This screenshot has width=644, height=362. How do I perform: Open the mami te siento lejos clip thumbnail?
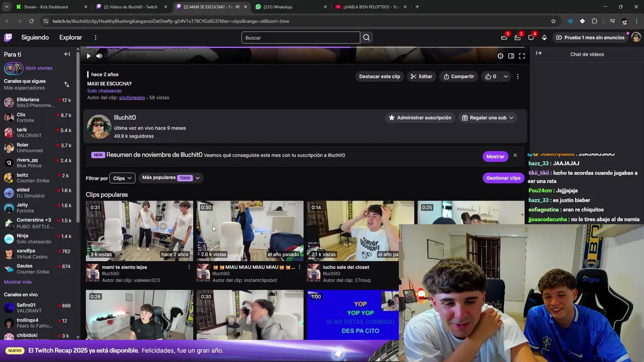click(139, 231)
